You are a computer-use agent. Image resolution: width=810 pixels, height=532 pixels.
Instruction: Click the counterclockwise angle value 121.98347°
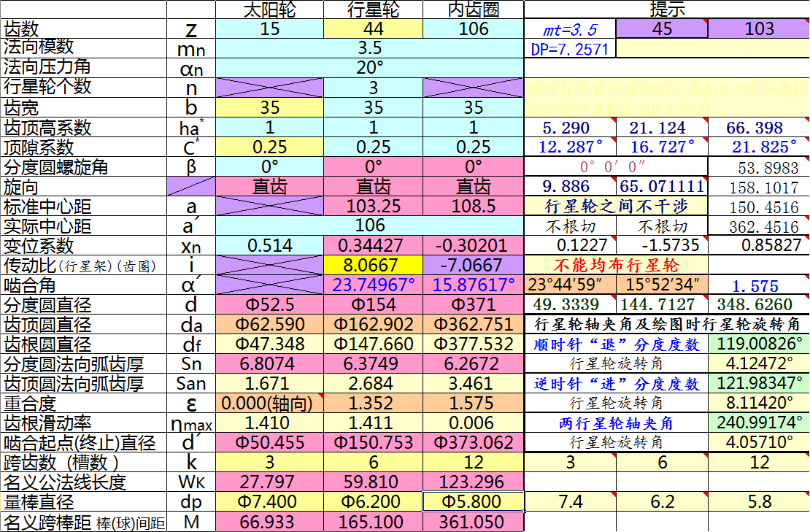tap(759, 383)
